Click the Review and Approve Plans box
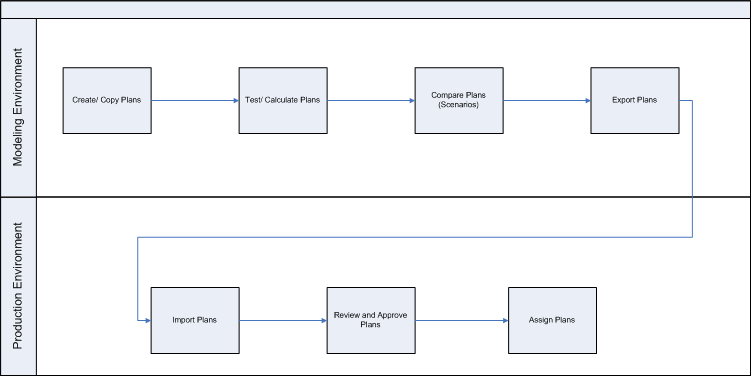Image resolution: width=751 pixels, height=376 pixels. tap(371, 320)
